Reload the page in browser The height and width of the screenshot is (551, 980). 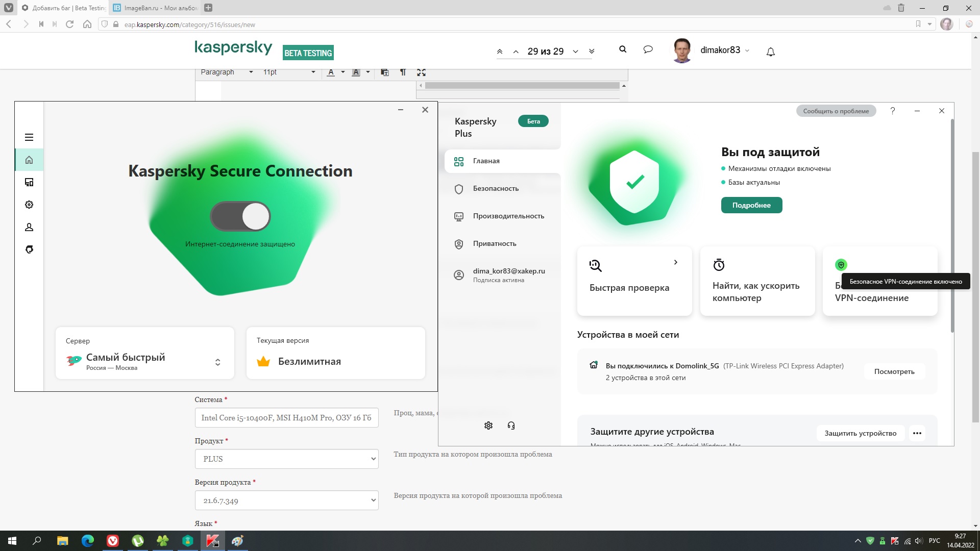point(70,24)
